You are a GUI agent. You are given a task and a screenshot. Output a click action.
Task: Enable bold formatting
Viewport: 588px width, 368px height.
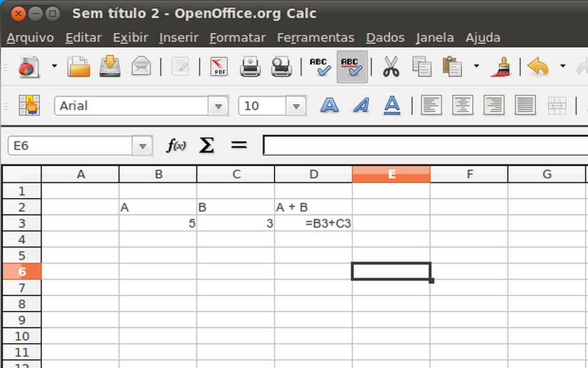pyautogui.click(x=329, y=106)
